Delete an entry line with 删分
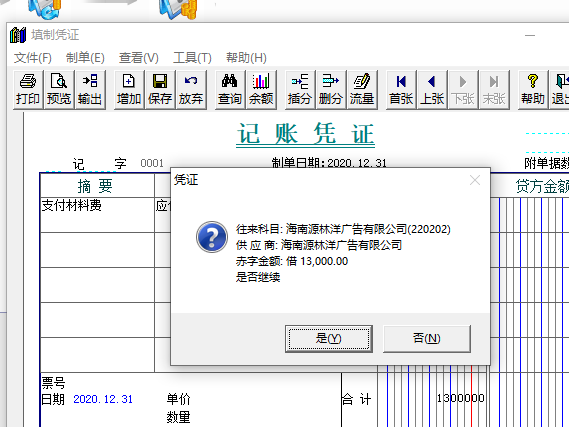The image size is (569, 427). point(331,90)
